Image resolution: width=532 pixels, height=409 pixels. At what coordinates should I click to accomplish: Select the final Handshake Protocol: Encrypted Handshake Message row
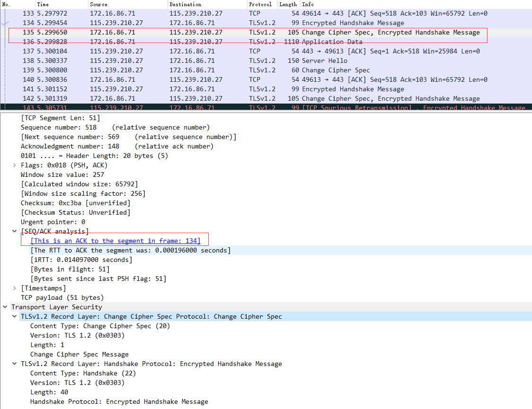click(x=119, y=401)
